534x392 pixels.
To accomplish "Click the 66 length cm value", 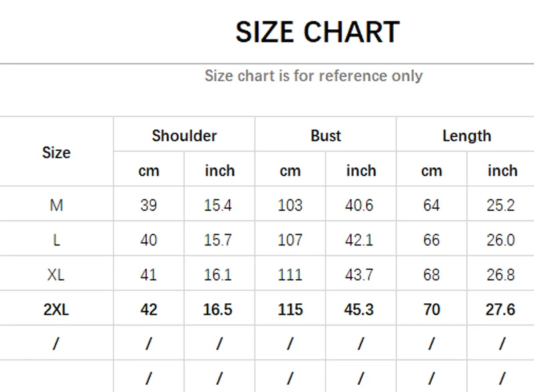I will click(432, 240).
